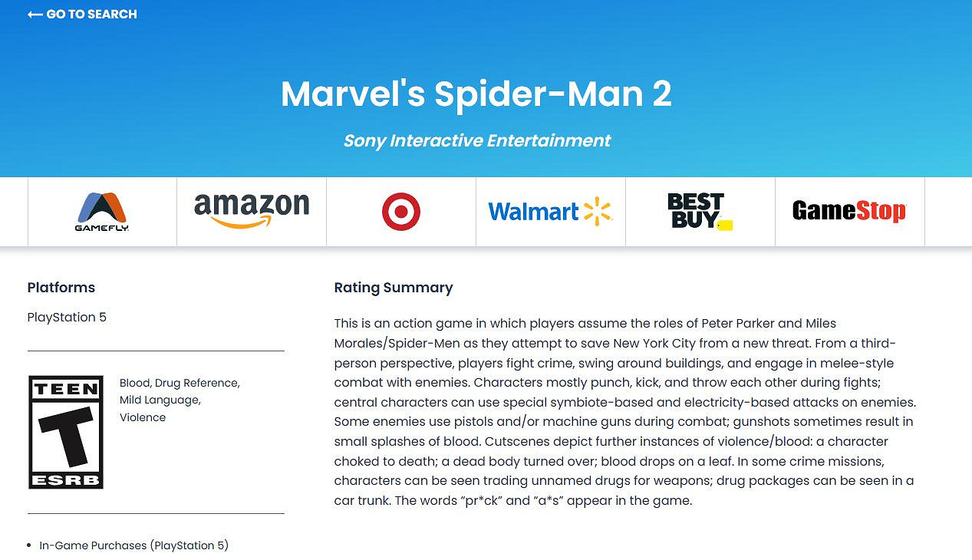Click the Blood content descriptor

134,383
